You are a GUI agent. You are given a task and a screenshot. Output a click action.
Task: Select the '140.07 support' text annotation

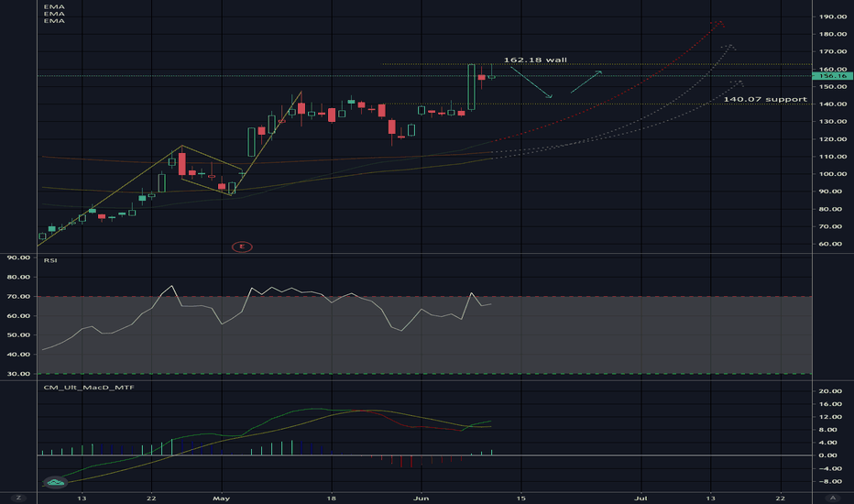(765, 99)
